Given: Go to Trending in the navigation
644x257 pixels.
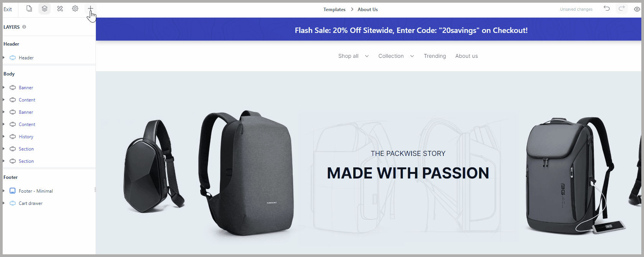Looking at the screenshot, I should (x=435, y=56).
